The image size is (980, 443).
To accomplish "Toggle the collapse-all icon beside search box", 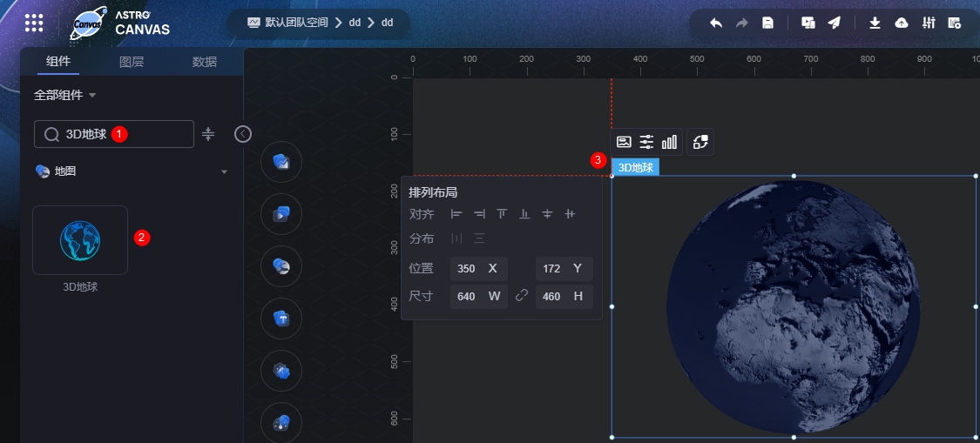I will tap(208, 134).
